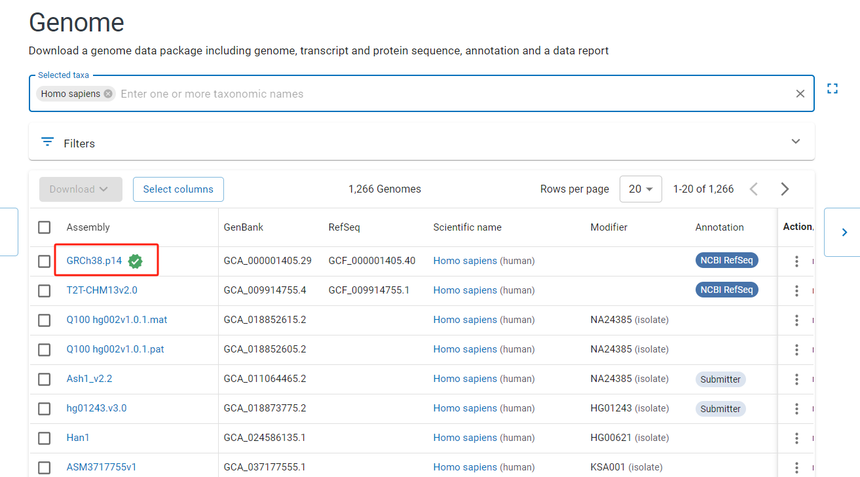This screenshot has width=860, height=477.
Task: Click the Modifier column header
Action: point(609,227)
